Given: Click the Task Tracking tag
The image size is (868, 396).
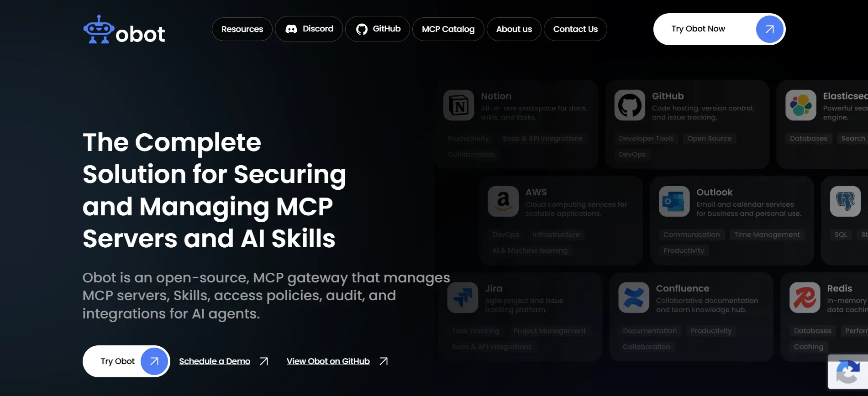Looking at the screenshot, I should (476, 331).
